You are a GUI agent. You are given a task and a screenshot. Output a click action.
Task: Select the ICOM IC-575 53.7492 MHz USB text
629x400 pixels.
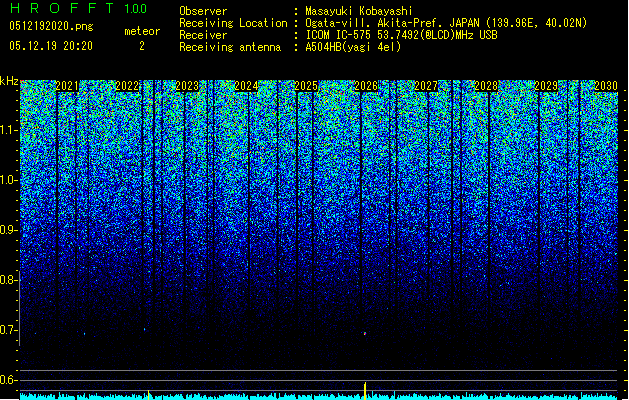pyautogui.click(x=401, y=35)
